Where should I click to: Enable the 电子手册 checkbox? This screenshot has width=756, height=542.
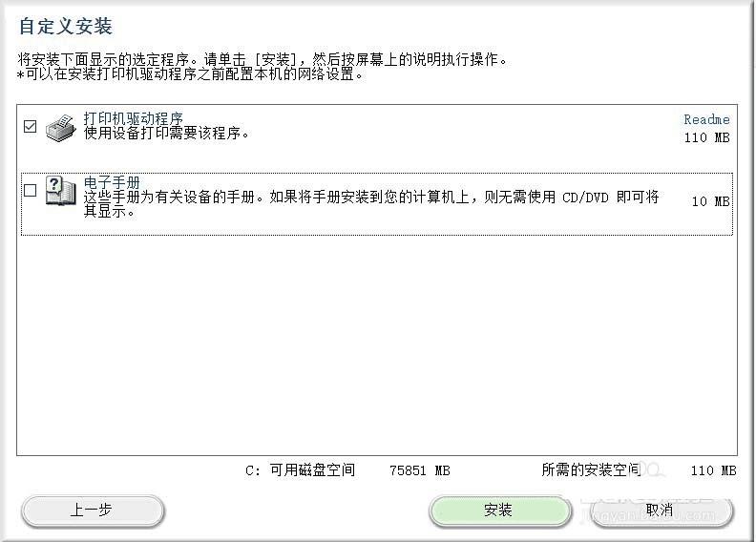30,190
